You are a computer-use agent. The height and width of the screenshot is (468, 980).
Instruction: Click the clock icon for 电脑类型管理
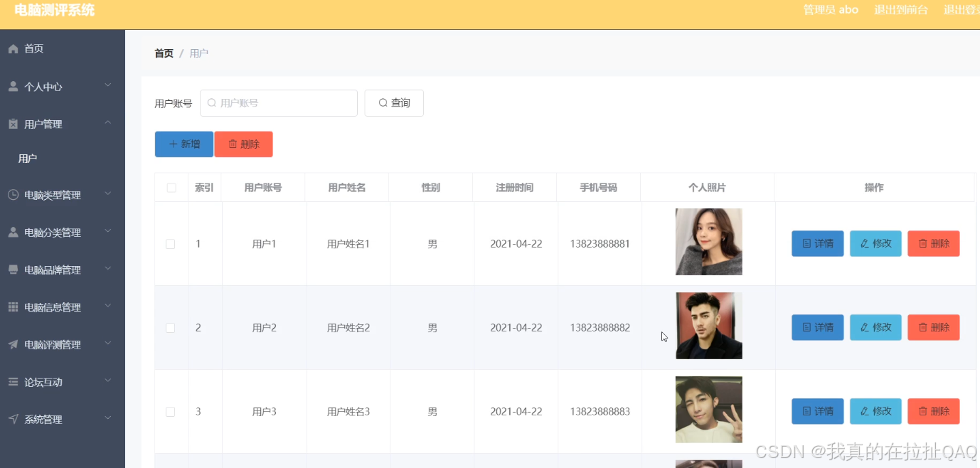point(13,195)
